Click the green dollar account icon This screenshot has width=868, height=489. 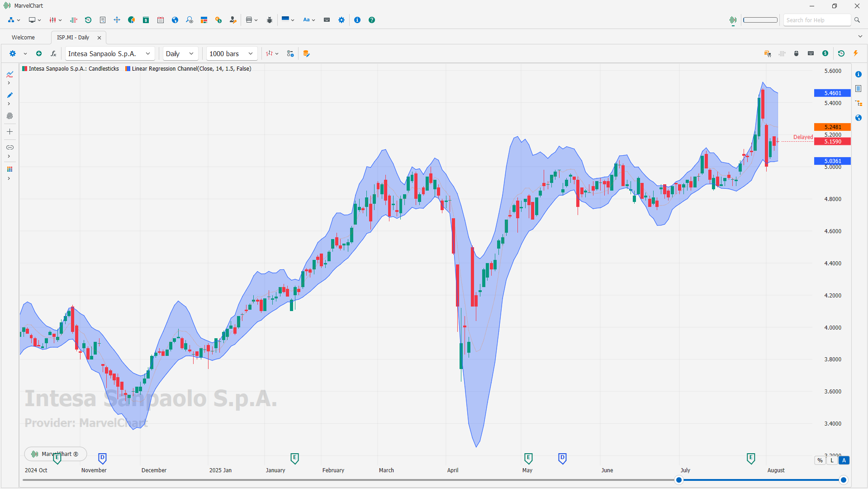[x=146, y=20]
